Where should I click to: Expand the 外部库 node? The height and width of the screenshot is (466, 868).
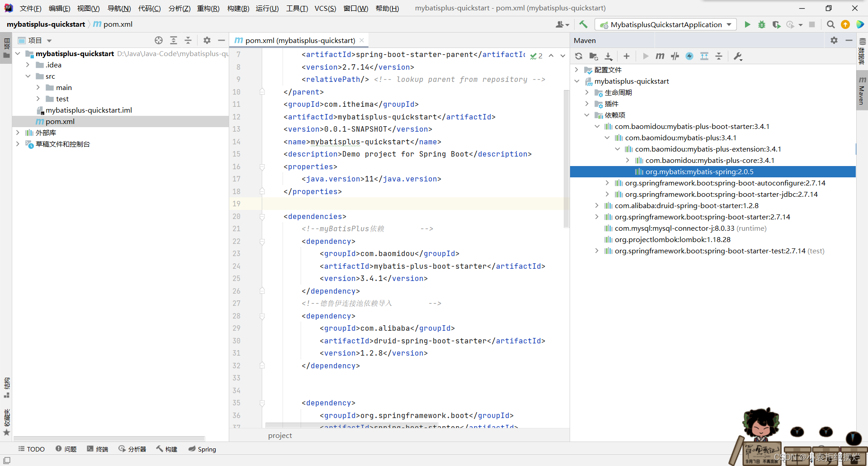pos(18,133)
